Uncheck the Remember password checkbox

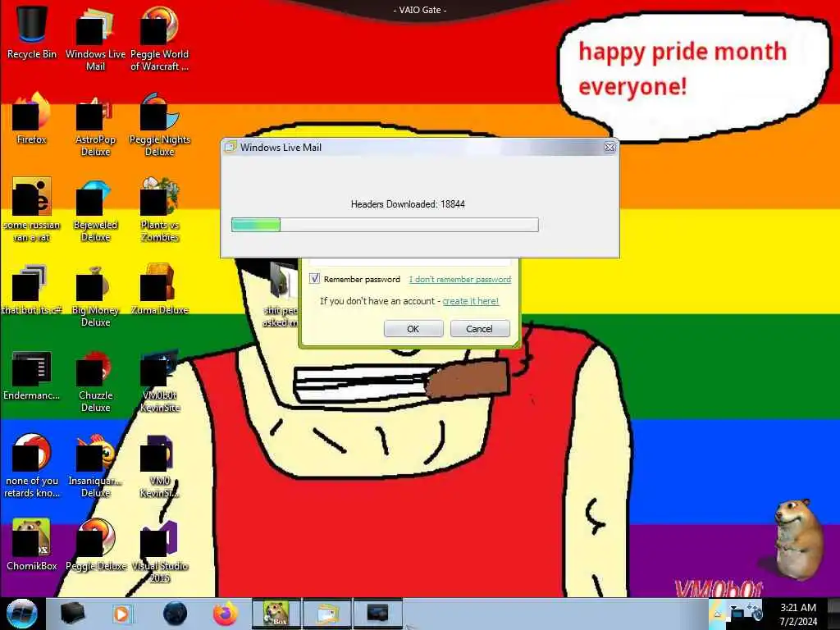click(314, 279)
